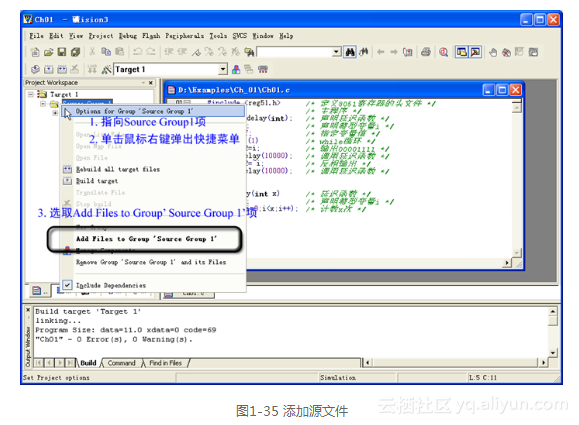
Task: Open the Target 1 dropdown arrow
Action: coord(223,69)
